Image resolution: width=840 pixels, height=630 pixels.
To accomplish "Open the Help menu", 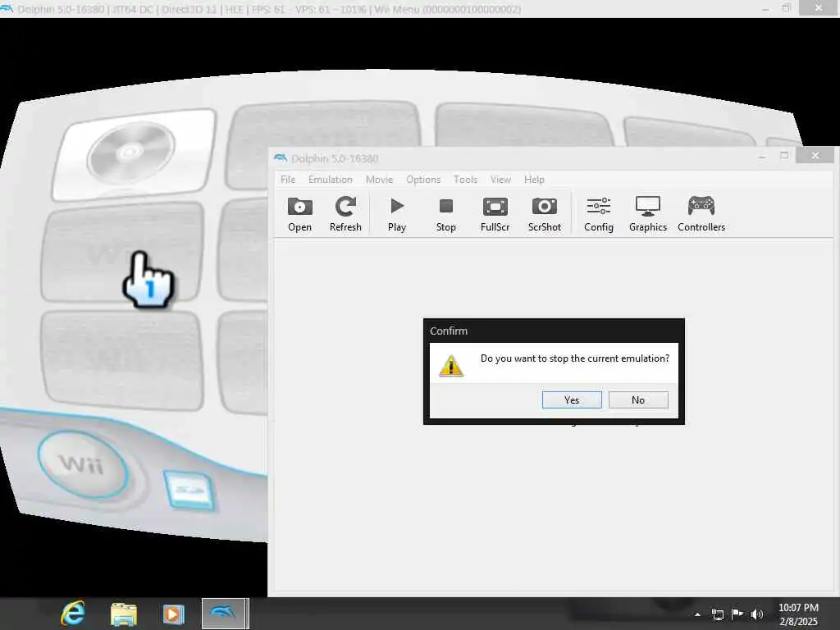I will tap(534, 180).
